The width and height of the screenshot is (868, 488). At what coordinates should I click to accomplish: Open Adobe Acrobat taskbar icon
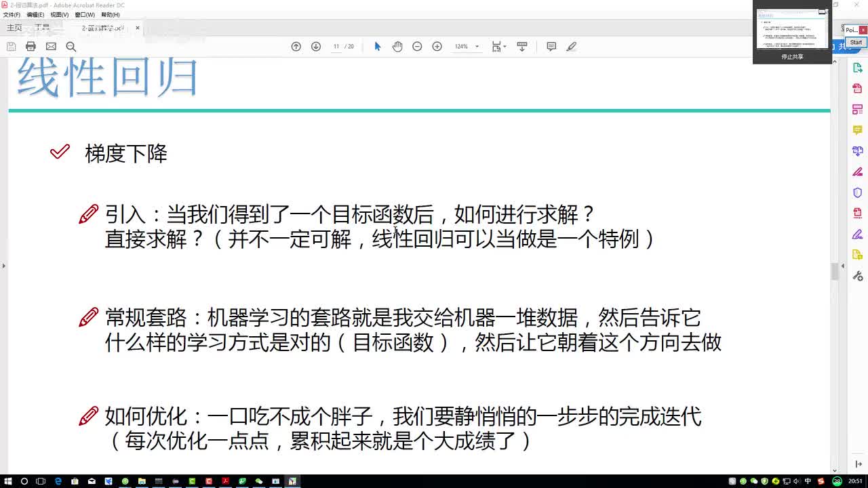pos(225,481)
